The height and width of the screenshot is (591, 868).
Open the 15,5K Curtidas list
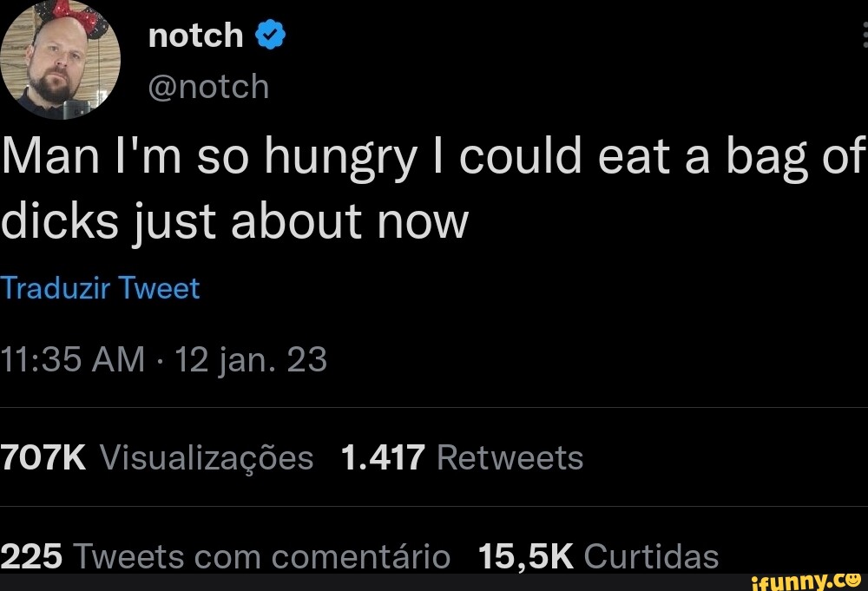coord(599,555)
